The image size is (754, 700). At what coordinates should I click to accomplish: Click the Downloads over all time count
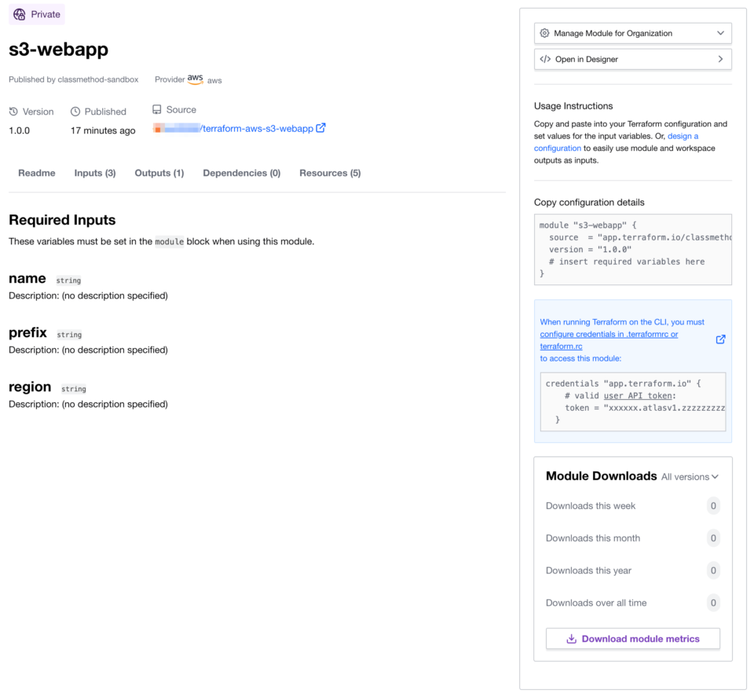coord(713,603)
